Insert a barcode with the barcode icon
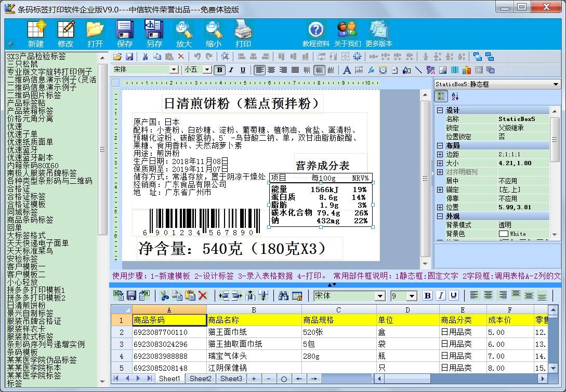This screenshot has width=566, height=392. 454,70
